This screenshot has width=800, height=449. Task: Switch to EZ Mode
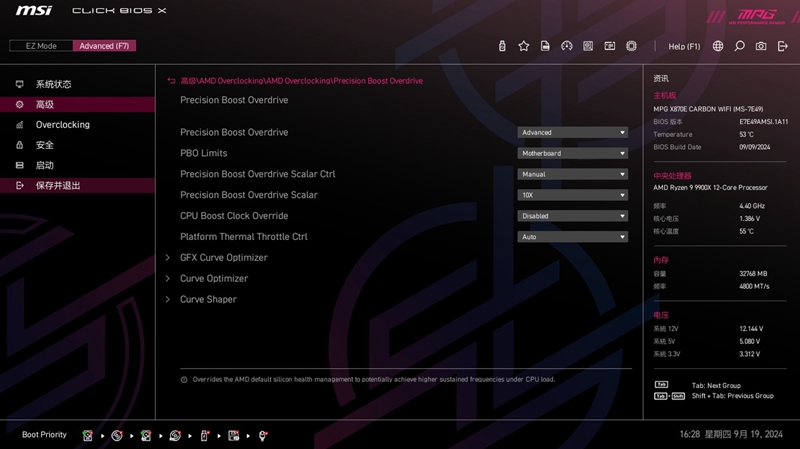pos(41,46)
